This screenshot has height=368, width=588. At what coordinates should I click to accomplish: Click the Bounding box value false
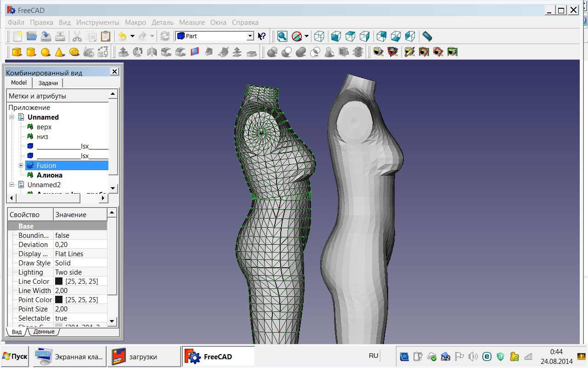tap(62, 236)
